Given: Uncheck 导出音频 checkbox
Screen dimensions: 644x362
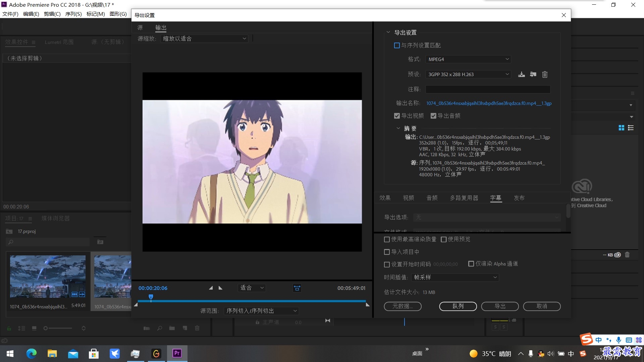Looking at the screenshot, I should 433,116.
